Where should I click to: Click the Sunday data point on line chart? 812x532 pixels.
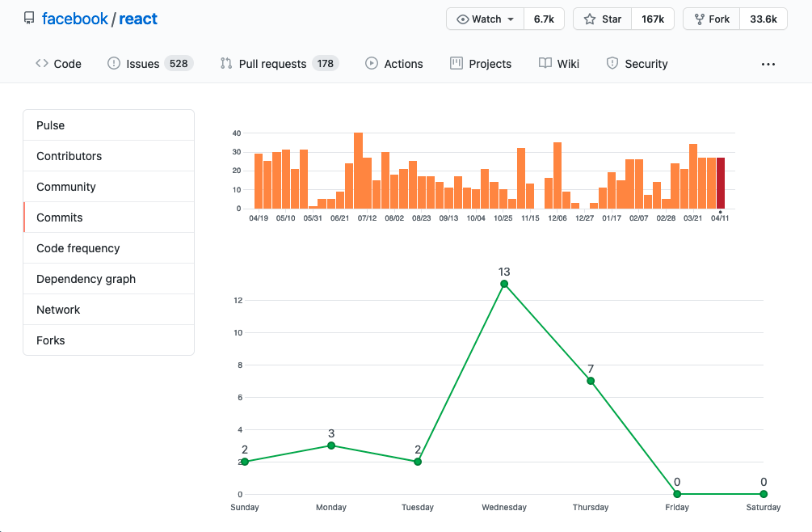245,462
